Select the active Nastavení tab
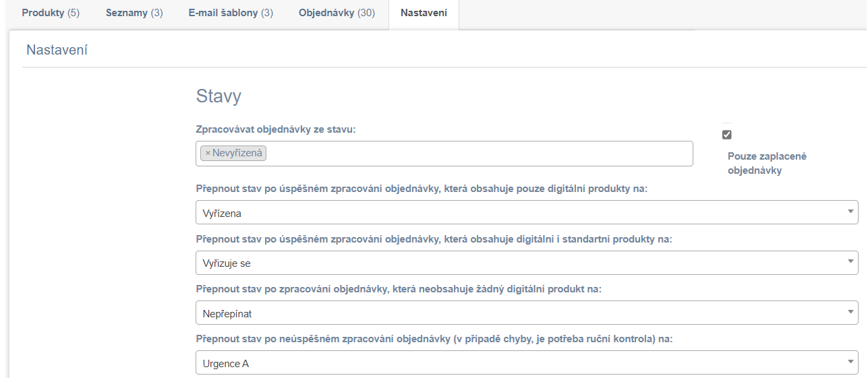Screen dimensions: 868x384 click(424, 13)
